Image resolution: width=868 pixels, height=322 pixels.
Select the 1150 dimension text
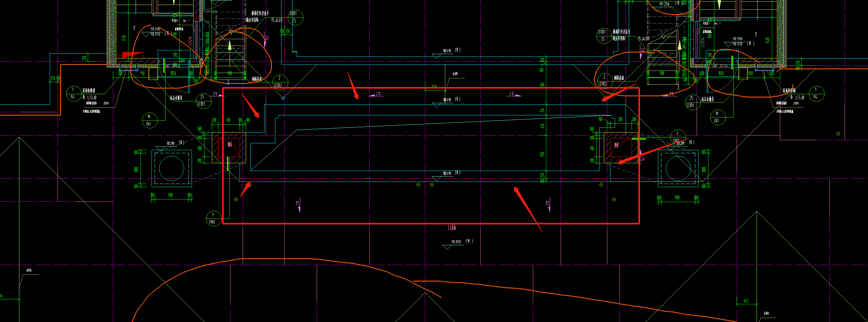pos(542,154)
